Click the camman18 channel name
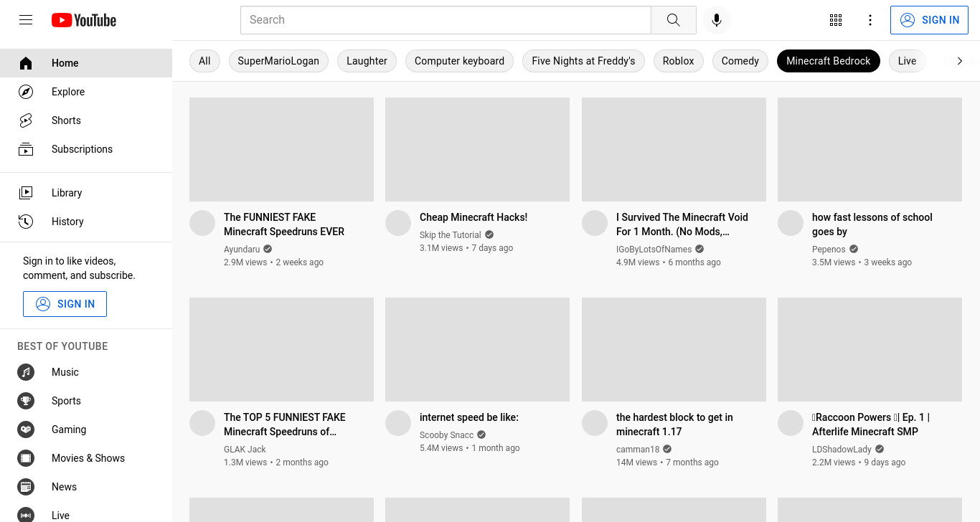This screenshot has width=980, height=522. pyautogui.click(x=638, y=450)
